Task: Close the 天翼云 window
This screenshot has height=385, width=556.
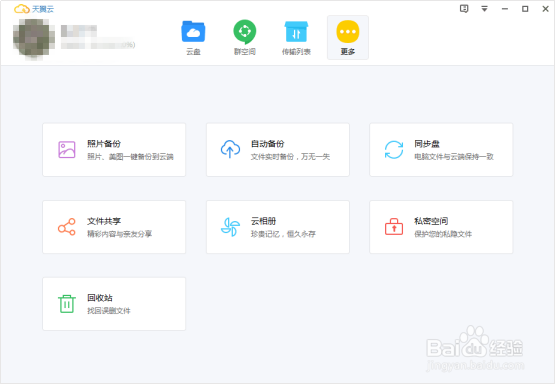Action: point(545,9)
